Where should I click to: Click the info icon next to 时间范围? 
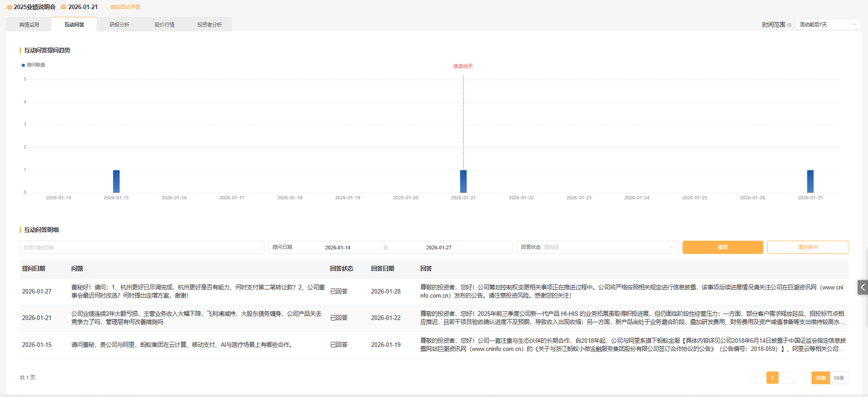(x=789, y=25)
